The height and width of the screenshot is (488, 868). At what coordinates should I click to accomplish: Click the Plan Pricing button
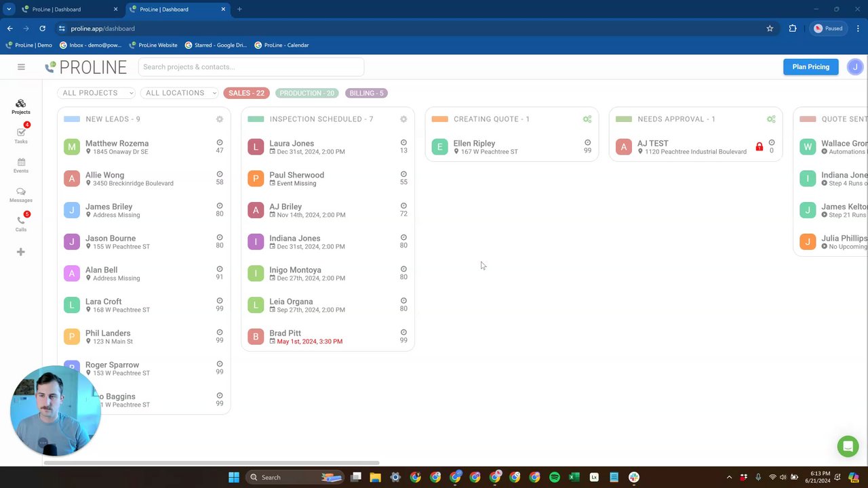coord(810,66)
